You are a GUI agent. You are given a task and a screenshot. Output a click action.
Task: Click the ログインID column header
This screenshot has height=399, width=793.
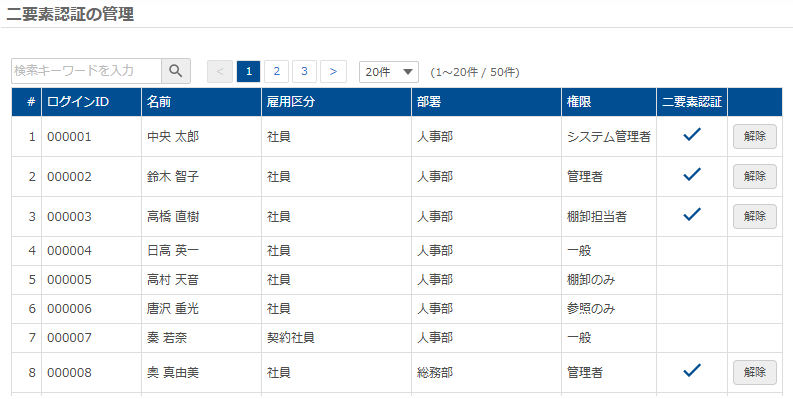tap(92, 102)
